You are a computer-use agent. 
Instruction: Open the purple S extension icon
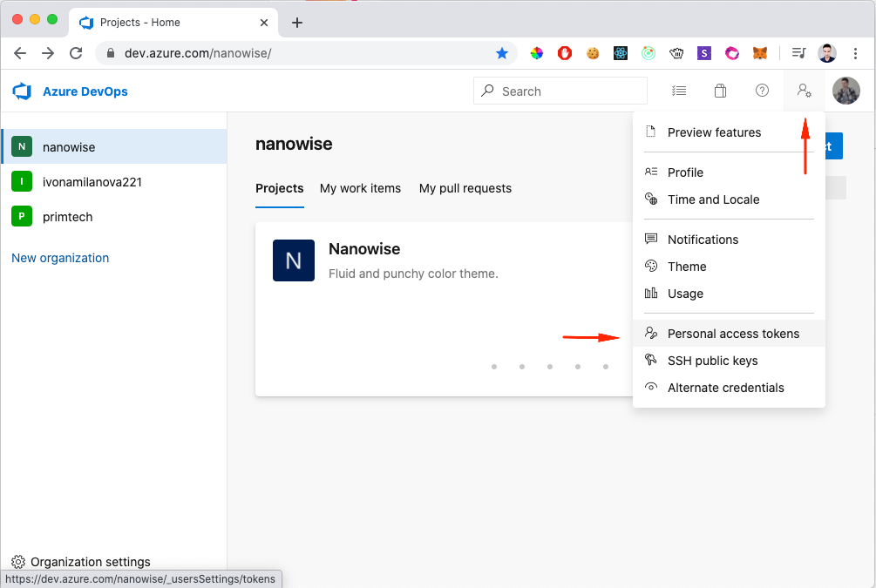click(x=704, y=53)
